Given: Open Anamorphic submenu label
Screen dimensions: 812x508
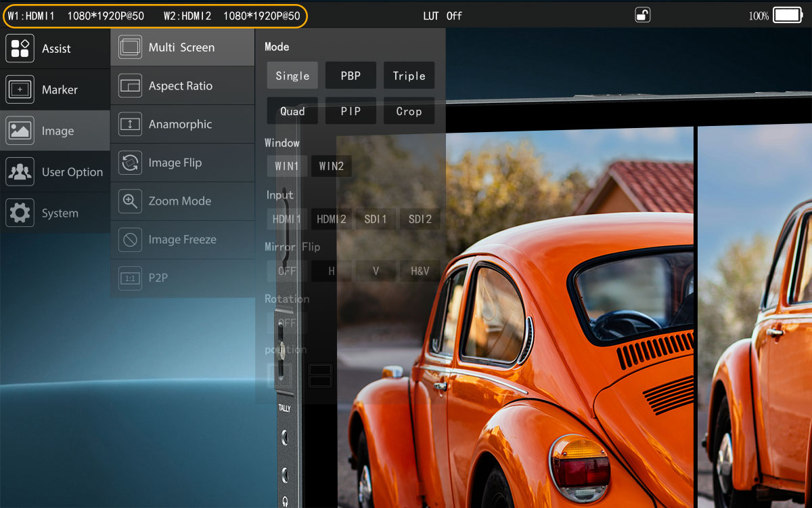Looking at the screenshot, I should 180,125.
